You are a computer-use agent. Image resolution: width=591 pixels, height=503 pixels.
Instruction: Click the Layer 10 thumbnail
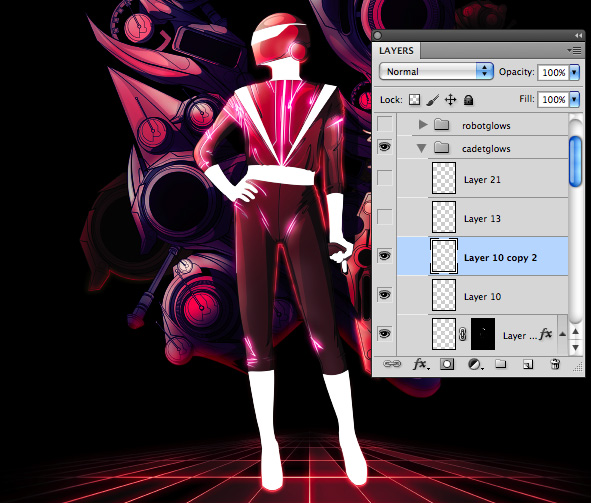tap(444, 295)
